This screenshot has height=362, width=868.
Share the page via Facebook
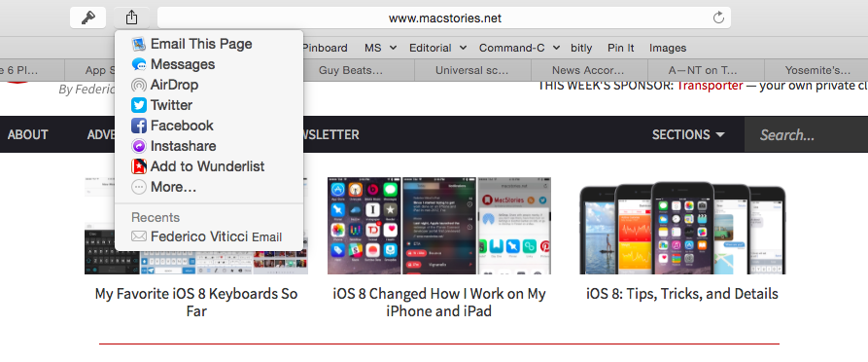(209, 126)
